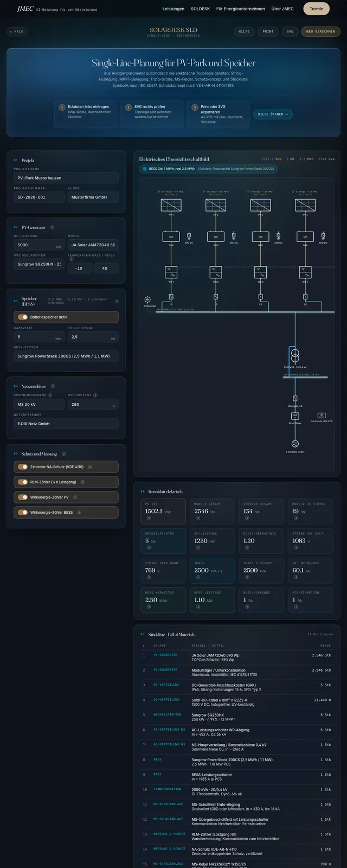Expand the Wechselrichter Sungrow SG250HX dropdown
Image resolution: width=347 pixels, height=868 pixels.
tap(39, 264)
